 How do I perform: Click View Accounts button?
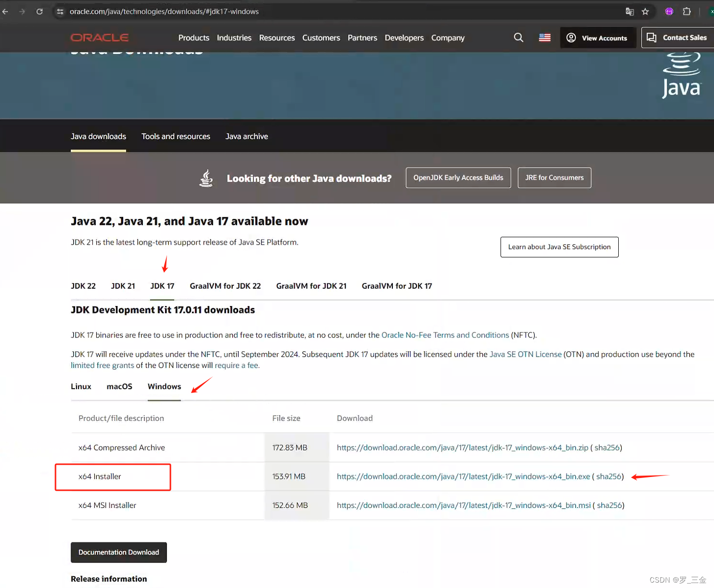click(x=598, y=38)
